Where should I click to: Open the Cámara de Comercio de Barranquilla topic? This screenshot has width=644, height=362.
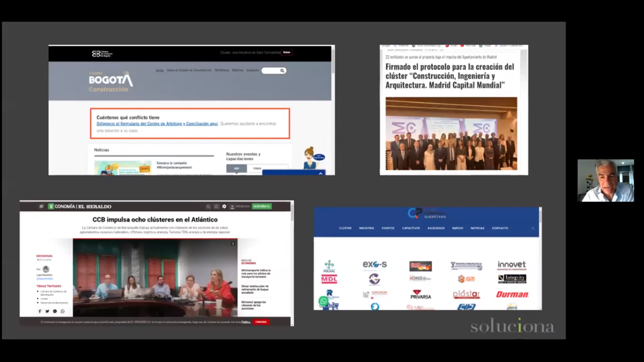tap(54, 293)
